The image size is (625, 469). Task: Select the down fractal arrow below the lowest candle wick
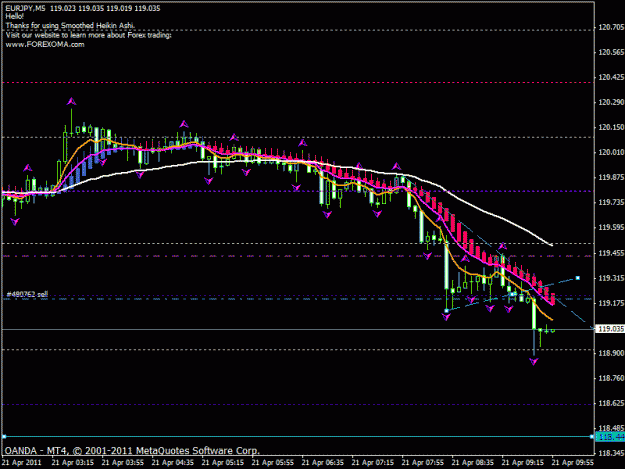pyautogui.click(x=534, y=361)
